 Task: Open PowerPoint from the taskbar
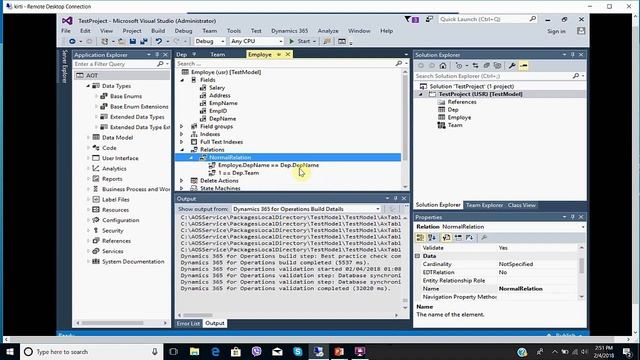[x=339, y=351]
